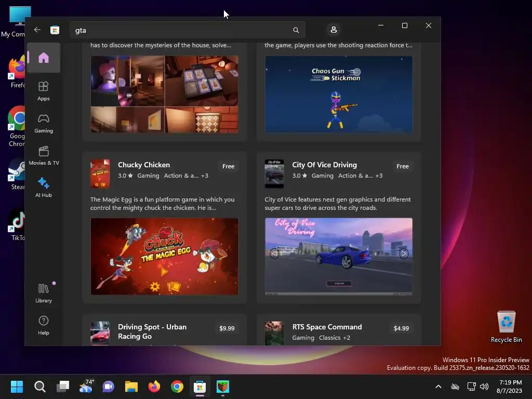Go back with the Store back arrow
The width and height of the screenshot is (532, 399).
point(37,30)
